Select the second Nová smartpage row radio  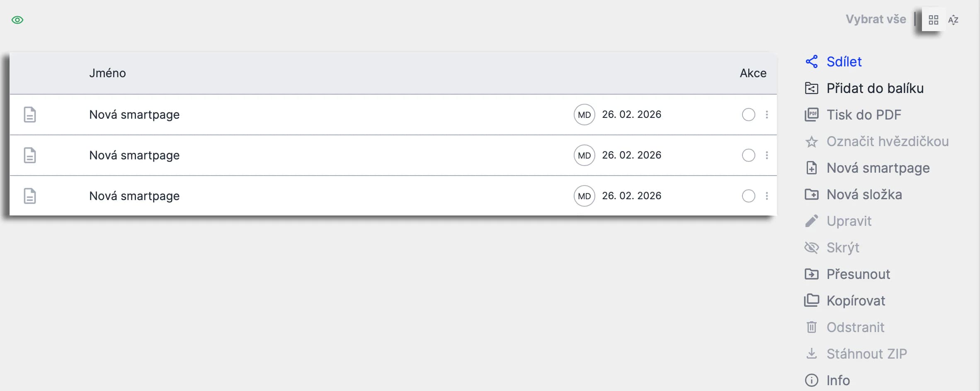coord(748,155)
